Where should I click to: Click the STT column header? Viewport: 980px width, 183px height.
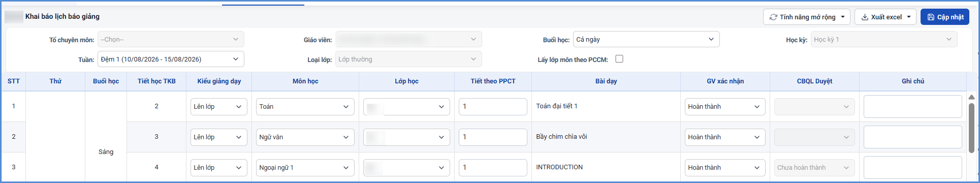tap(14, 81)
